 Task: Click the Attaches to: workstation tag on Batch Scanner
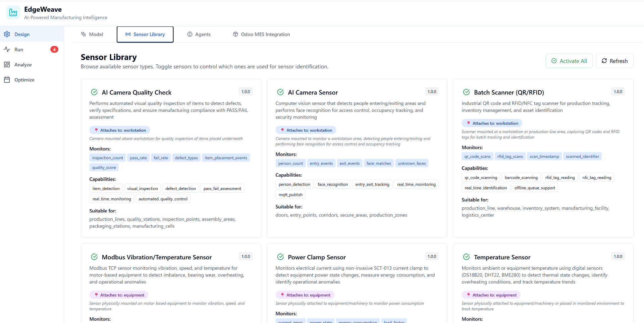pos(492,123)
